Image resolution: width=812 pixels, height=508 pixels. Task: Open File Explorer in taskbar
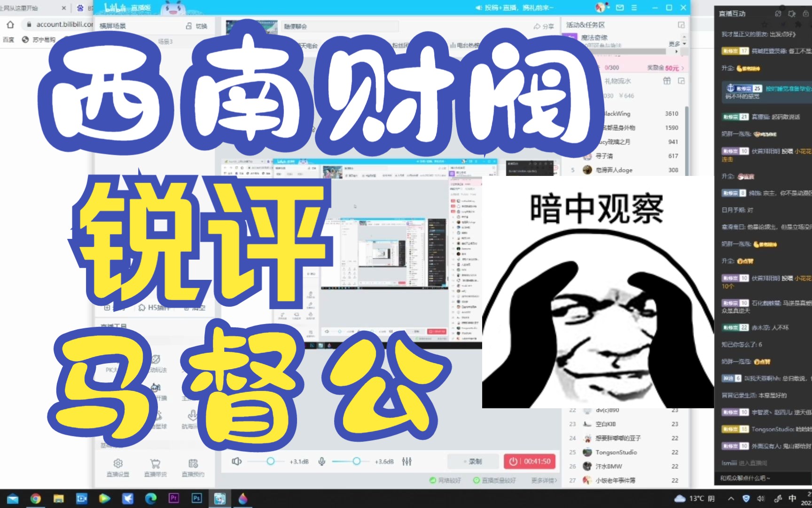coord(59,499)
